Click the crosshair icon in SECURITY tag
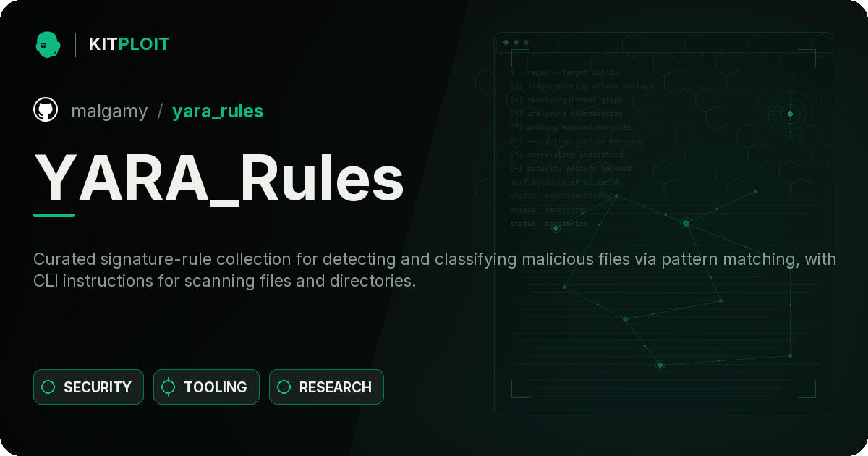 click(48, 387)
